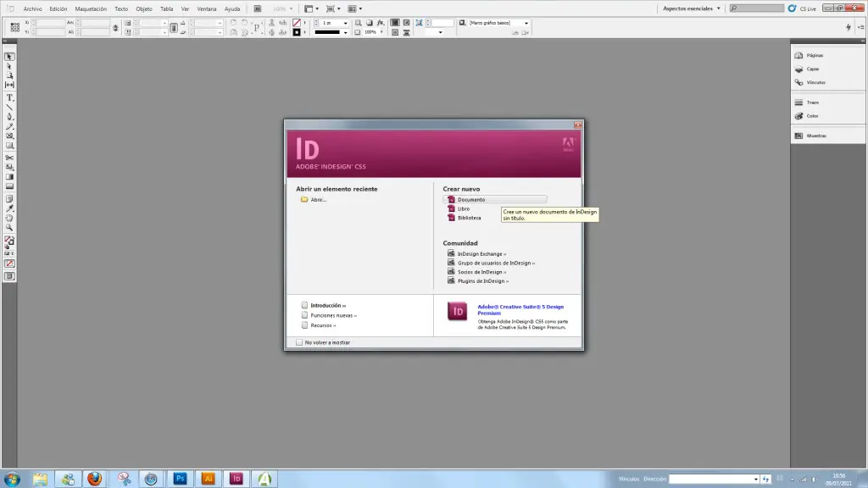Open the Texto menu
The width and height of the screenshot is (868, 488).
pyautogui.click(x=120, y=8)
